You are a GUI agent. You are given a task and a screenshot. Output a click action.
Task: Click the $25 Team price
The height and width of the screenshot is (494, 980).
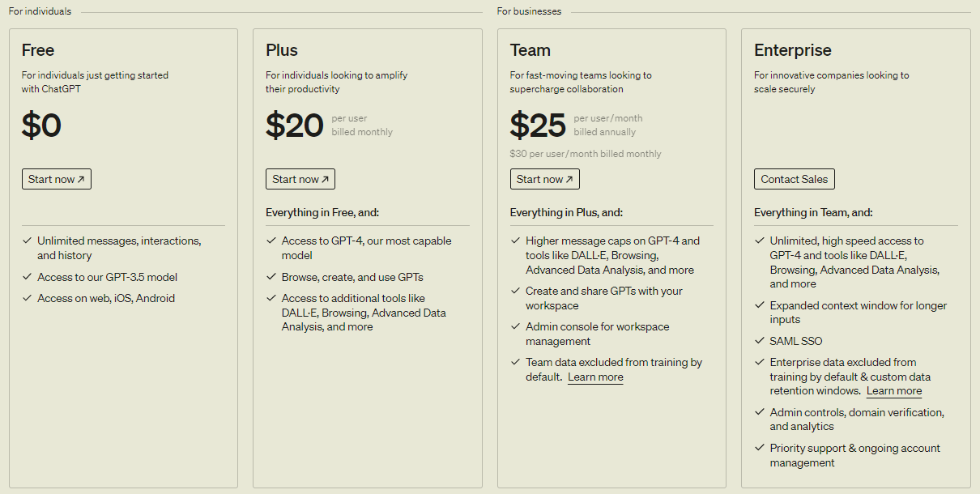538,126
